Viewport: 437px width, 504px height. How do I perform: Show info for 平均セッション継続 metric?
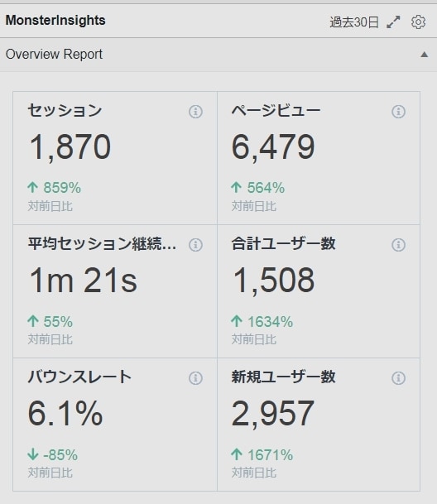[195, 245]
